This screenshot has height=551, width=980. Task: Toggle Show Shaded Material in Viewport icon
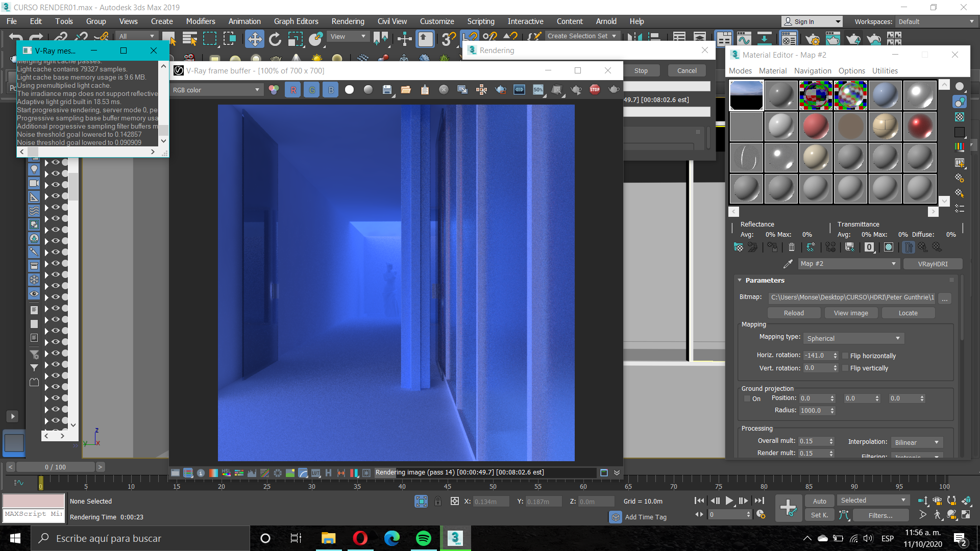point(889,247)
